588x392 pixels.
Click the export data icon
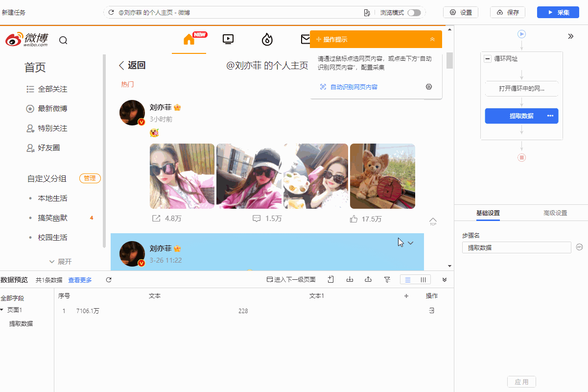(x=368, y=280)
